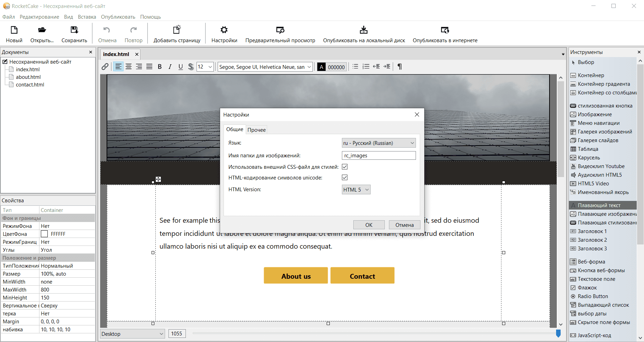
Task: Click the About us page button
Action: click(x=296, y=276)
